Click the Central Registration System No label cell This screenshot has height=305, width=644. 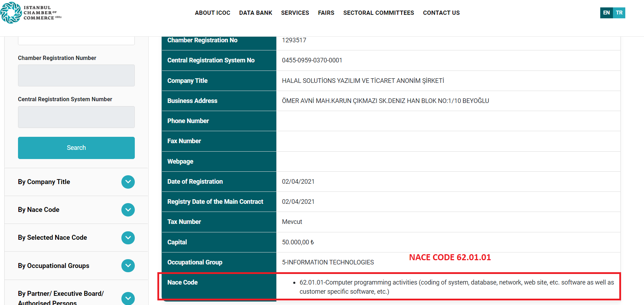[219, 60]
